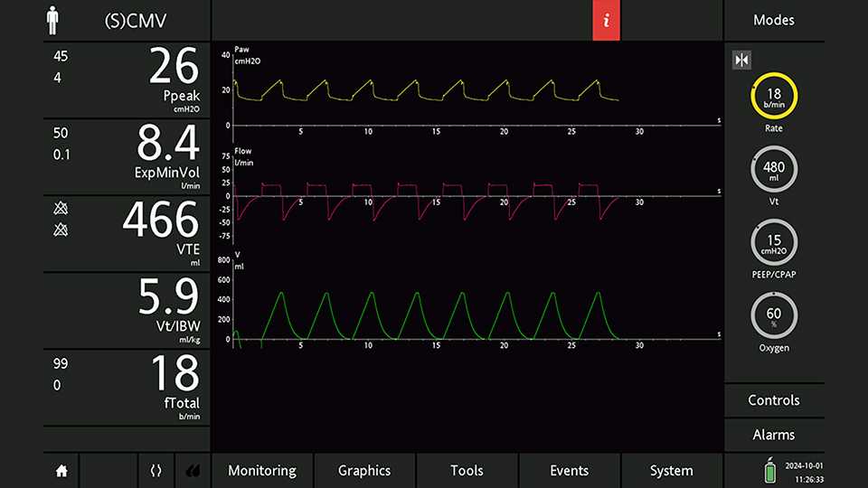This screenshot has height=488, width=868.
Task: Click Ppeak lower alarm limit 4
Action: tap(58, 78)
